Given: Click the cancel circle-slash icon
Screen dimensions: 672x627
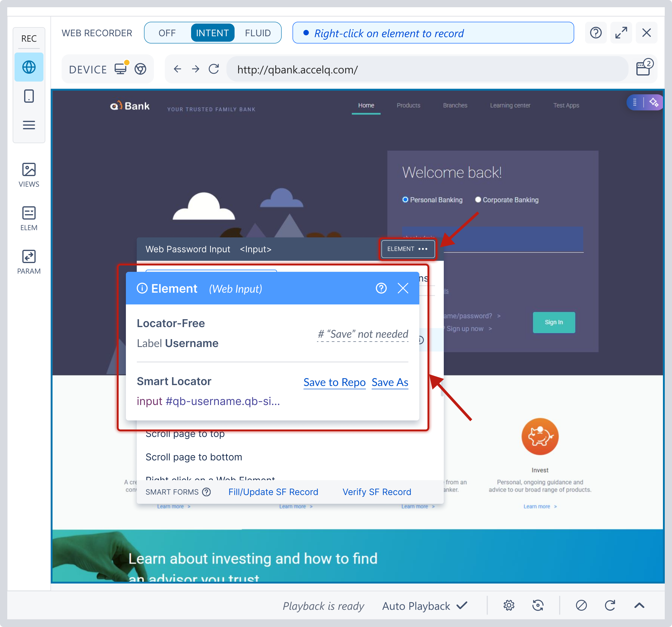Looking at the screenshot, I should tap(581, 605).
